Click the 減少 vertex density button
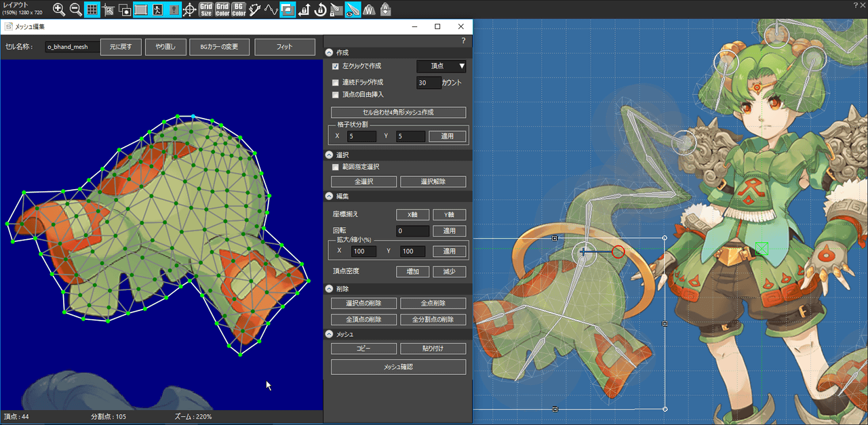Image resolution: width=868 pixels, height=425 pixels. click(x=450, y=272)
